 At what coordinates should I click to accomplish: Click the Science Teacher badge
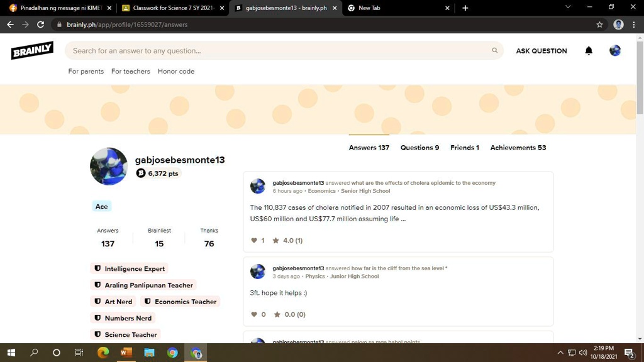point(125,334)
